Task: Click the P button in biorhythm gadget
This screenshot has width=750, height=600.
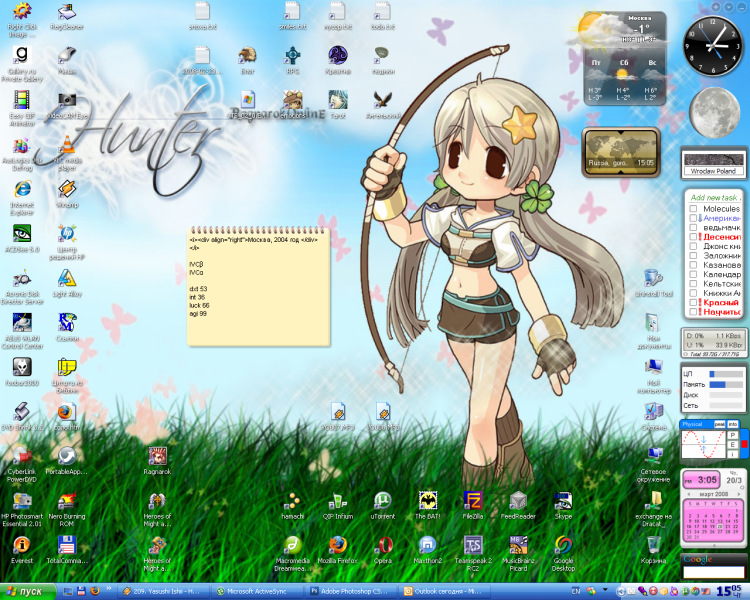Action: tap(732, 435)
